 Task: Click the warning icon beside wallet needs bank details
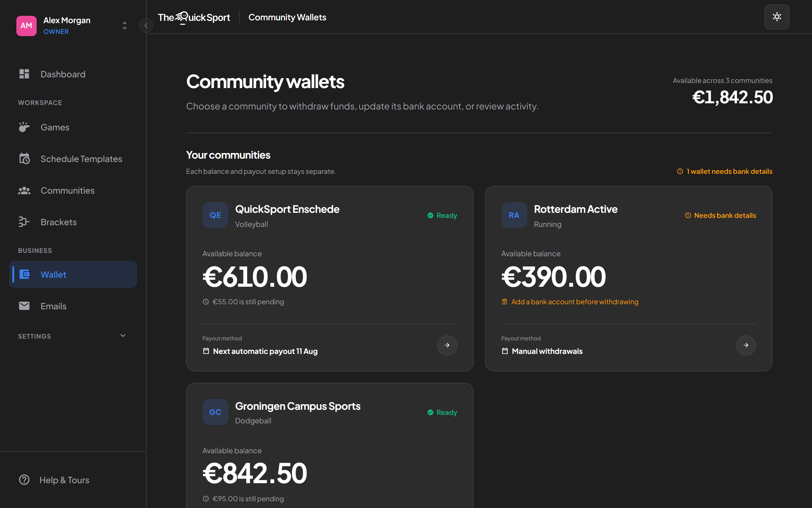click(680, 171)
